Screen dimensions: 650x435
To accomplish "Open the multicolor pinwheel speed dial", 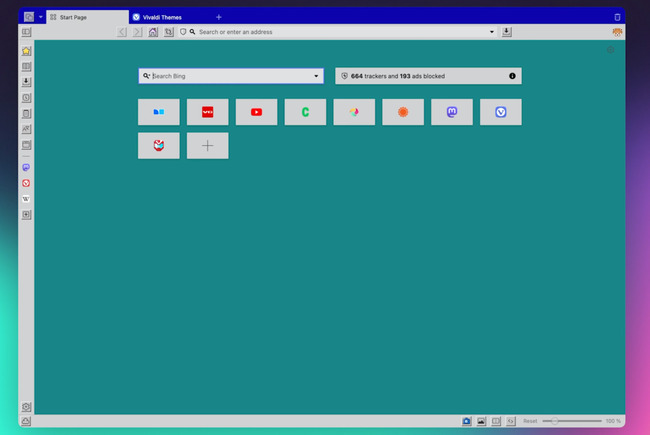I will click(354, 112).
